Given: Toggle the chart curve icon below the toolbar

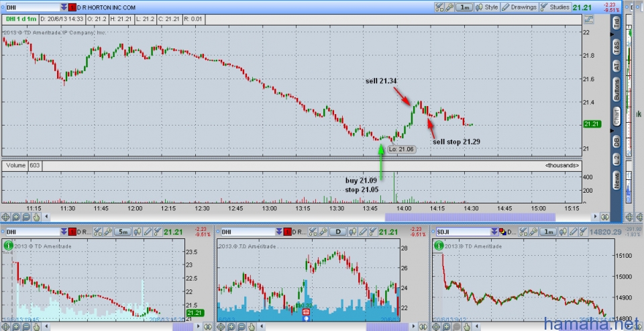Looking at the screenshot, I should click(x=588, y=19).
